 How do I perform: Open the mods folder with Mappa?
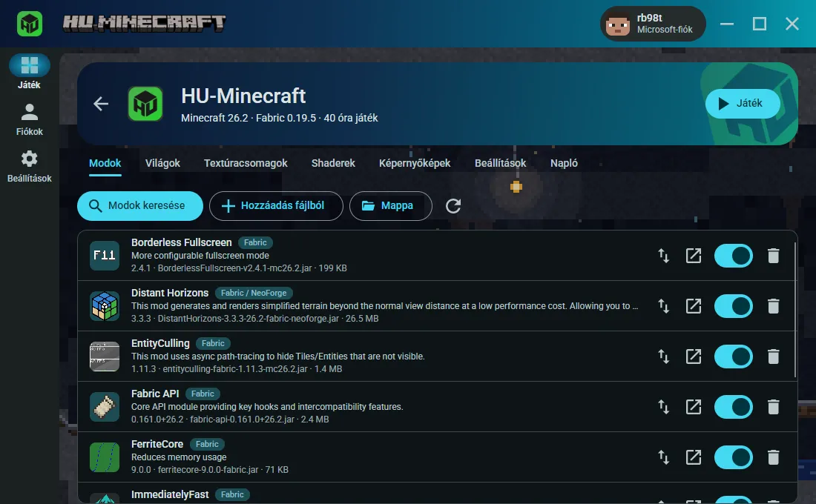(x=390, y=206)
